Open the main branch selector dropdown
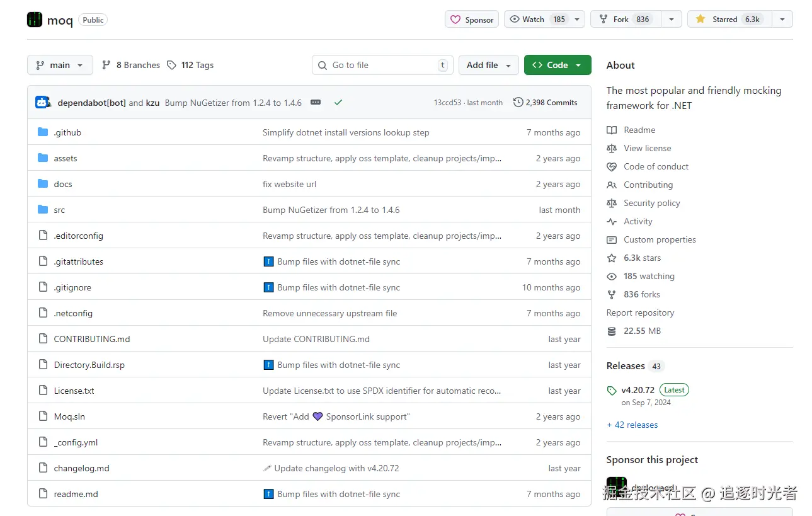 pyautogui.click(x=60, y=65)
